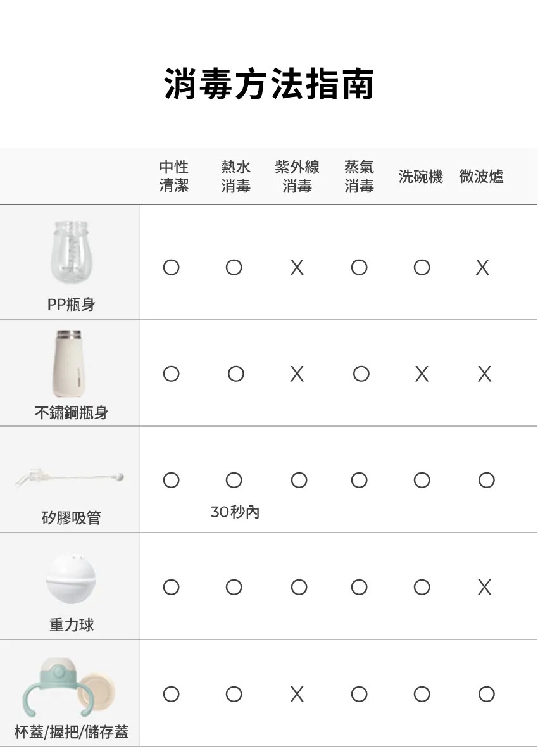The height and width of the screenshot is (756, 538).
Task: Click the white 重力球 gravity ball image
Action: pyautogui.click(x=71, y=579)
